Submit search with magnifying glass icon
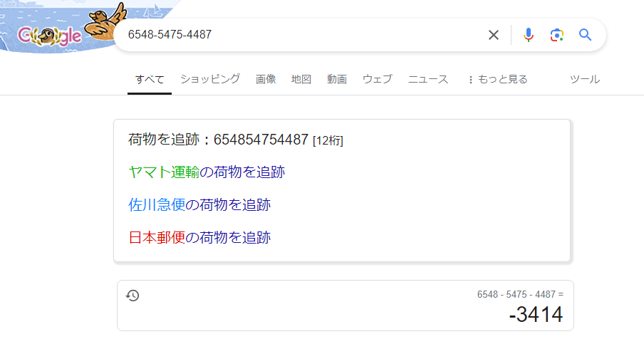The width and height of the screenshot is (644, 339). tap(586, 35)
